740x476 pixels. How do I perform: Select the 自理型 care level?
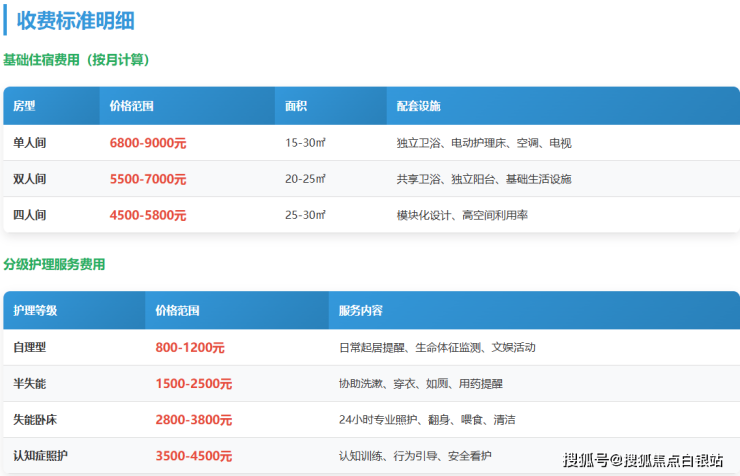point(30,348)
